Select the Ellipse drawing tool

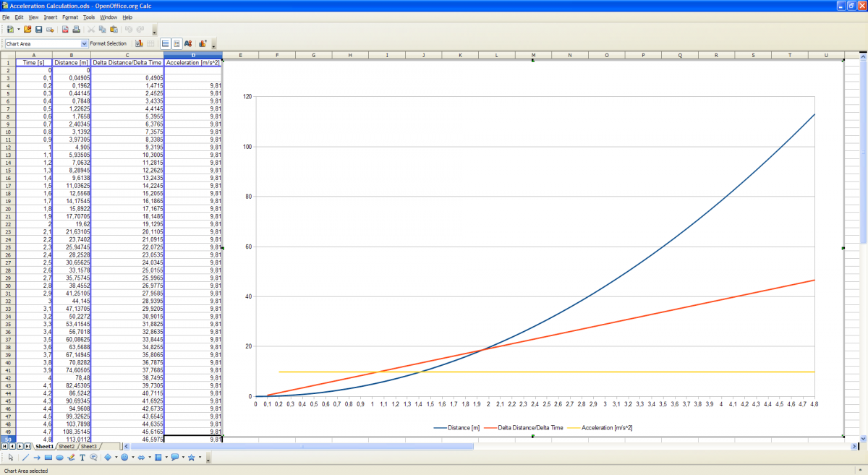[59, 458]
